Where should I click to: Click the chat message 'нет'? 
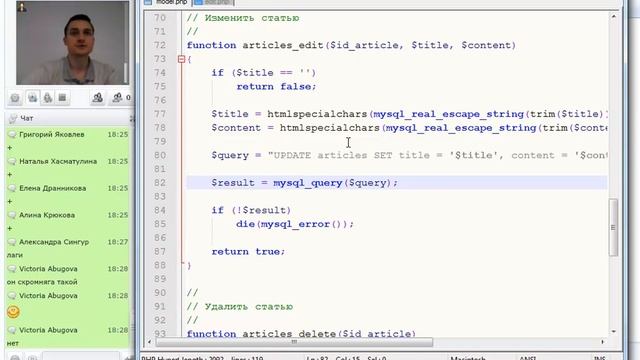point(13,343)
